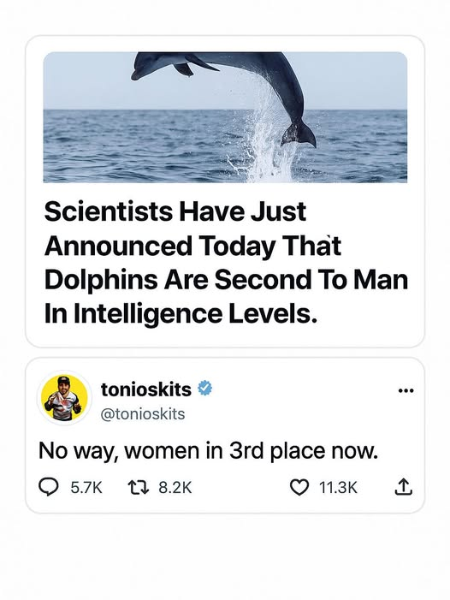The image size is (450, 600).
Task: Click the 11.3K likes count
Action: tap(338, 488)
